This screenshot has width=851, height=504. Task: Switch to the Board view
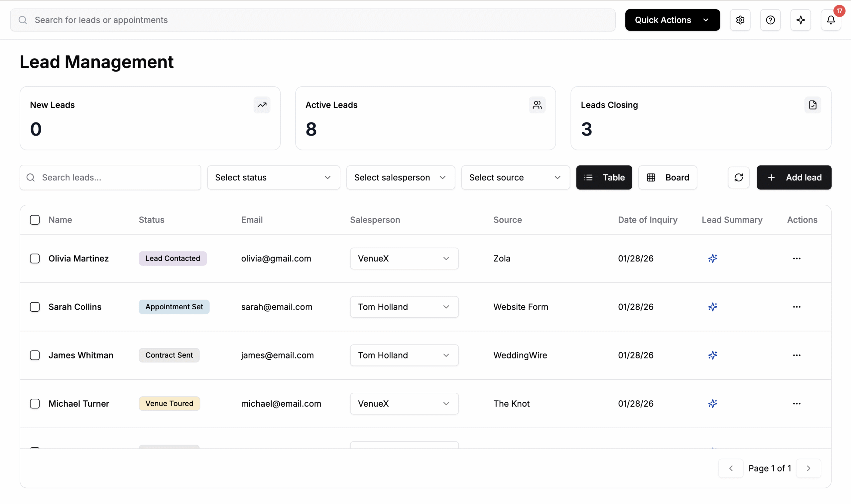667,177
